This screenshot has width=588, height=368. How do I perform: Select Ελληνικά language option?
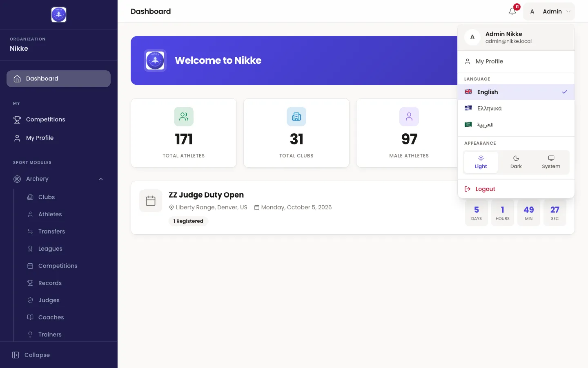coord(516,108)
